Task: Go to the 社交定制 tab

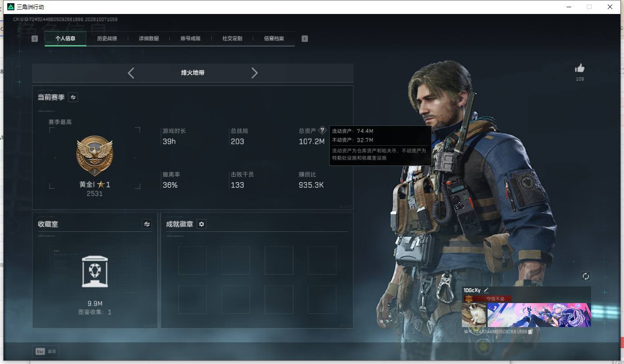Action: [x=232, y=39]
